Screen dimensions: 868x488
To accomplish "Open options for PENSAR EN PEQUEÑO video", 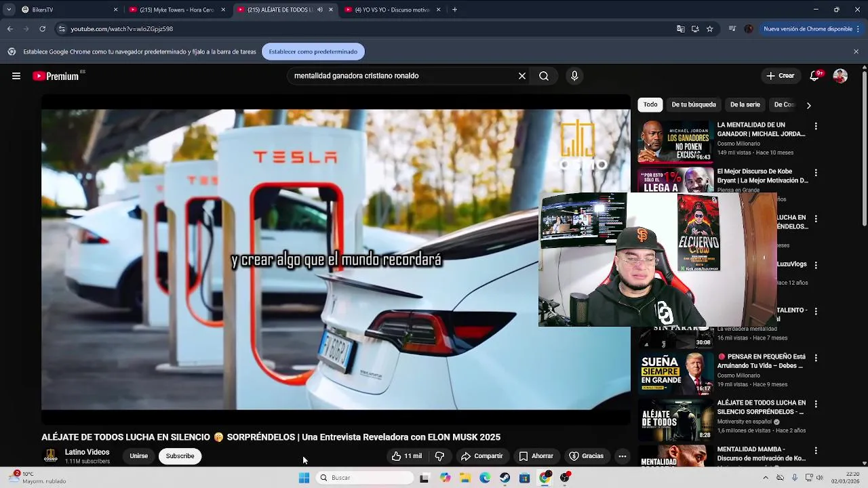I will tap(816, 358).
